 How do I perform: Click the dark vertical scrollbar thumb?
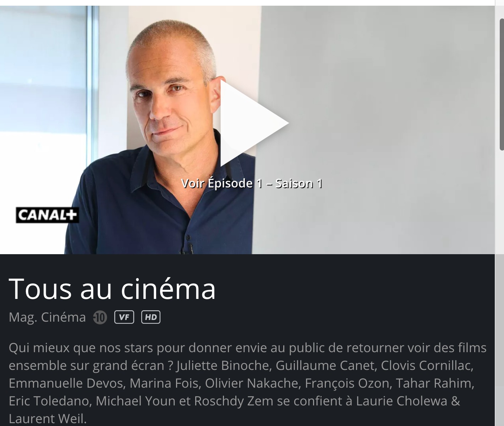coord(502,84)
